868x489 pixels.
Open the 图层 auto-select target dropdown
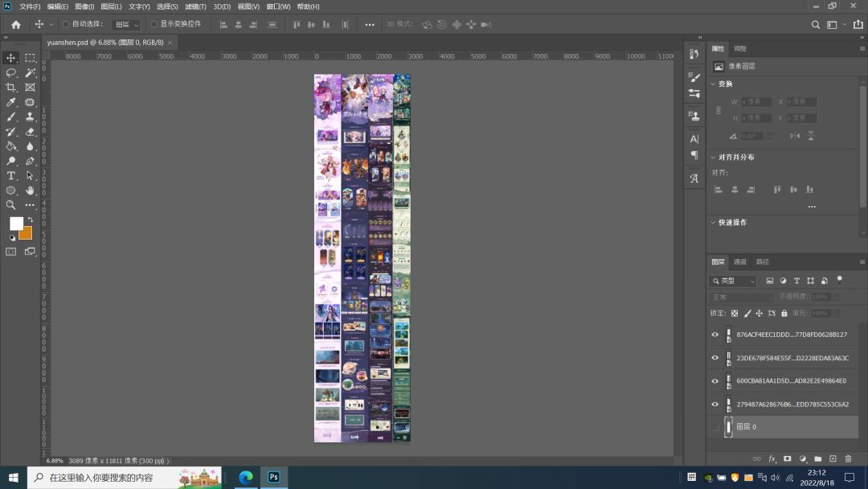(x=125, y=25)
